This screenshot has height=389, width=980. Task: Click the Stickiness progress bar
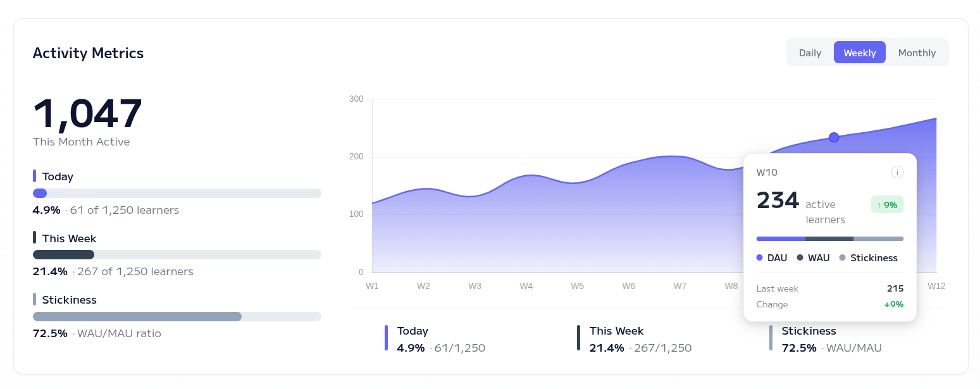click(x=177, y=316)
